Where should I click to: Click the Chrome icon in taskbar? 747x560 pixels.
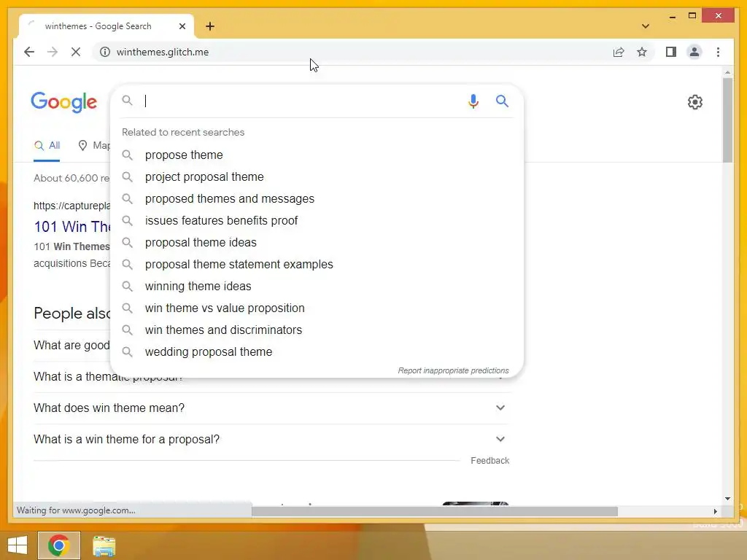[x=58, y=545]
